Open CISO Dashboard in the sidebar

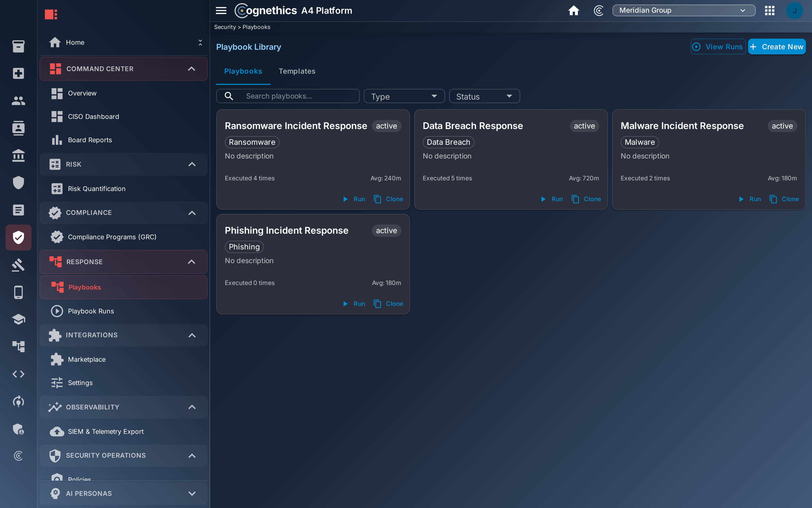click(123, 117)
